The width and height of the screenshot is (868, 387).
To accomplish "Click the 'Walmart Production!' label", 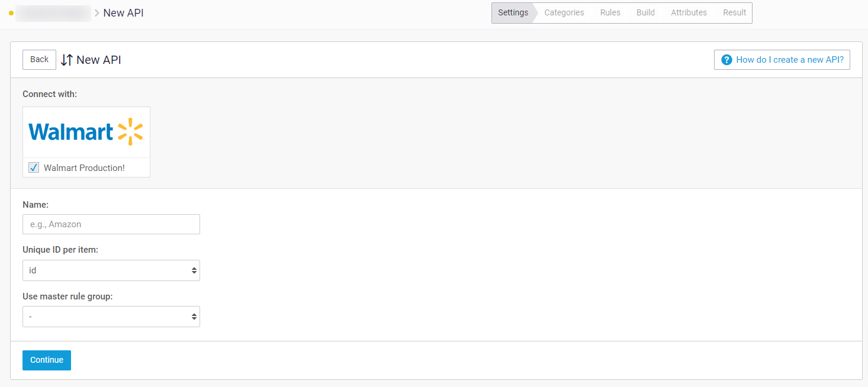I will [x=84, y=168].
